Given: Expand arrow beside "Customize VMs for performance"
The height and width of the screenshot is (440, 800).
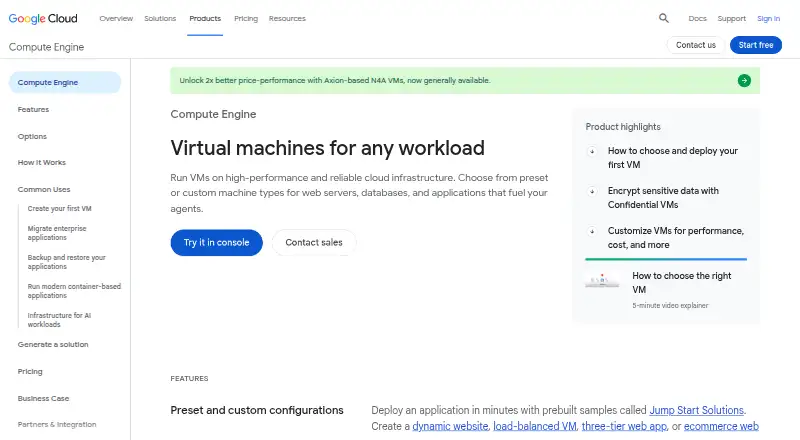Looking at the screenshot, I should tap(592, 231).
